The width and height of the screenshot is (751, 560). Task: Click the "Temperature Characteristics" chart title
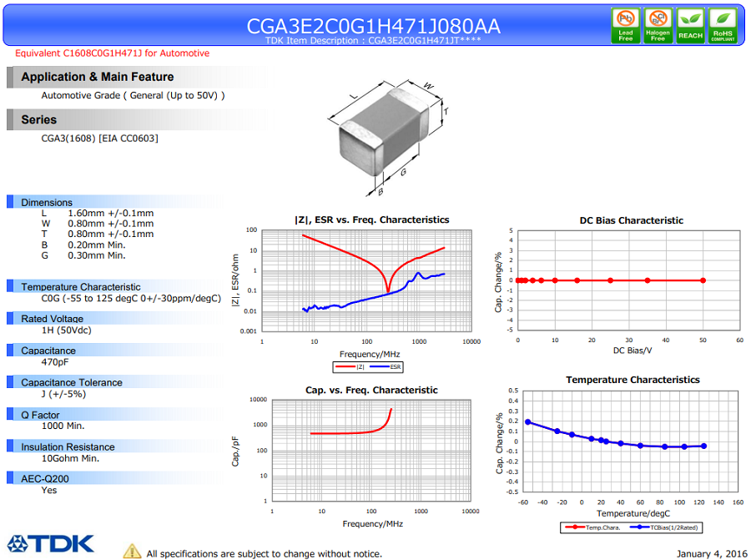coord(633,380)
